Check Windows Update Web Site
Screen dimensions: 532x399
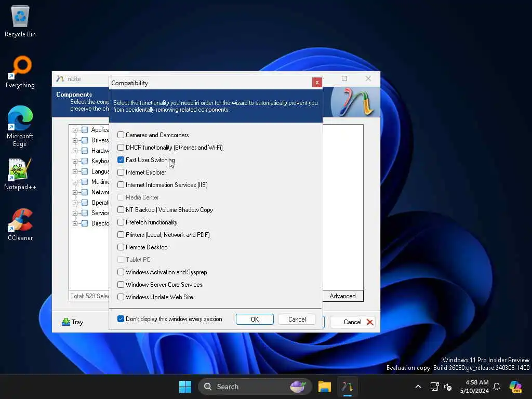point(121,297)
